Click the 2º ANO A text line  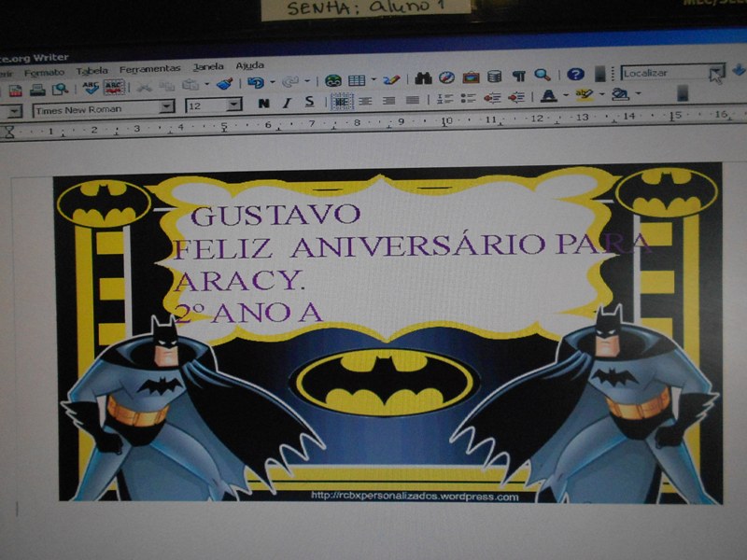(247, 314)
